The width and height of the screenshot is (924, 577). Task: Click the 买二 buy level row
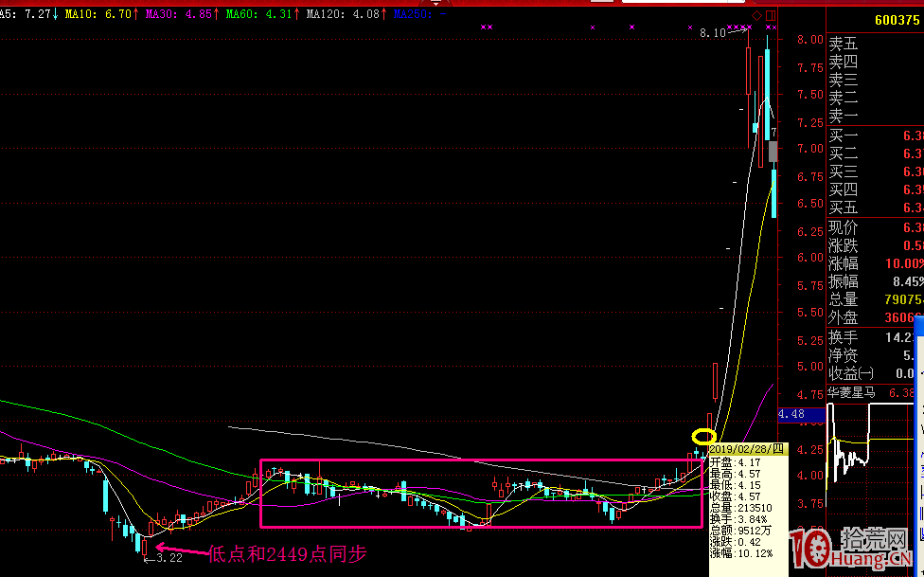point(875,154)
